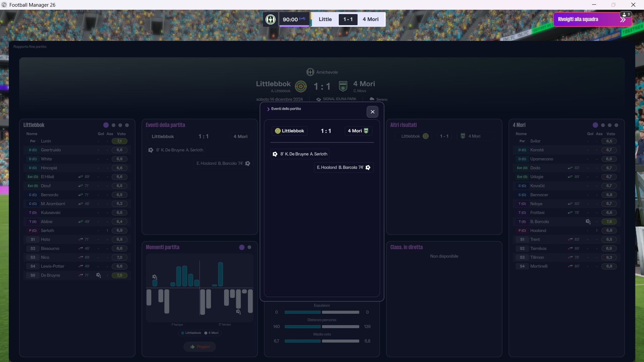Toggle the 4 Mori legend entry under the momentum chart
The height and width of the screenshot is (362, 644).
click(211, 333)
